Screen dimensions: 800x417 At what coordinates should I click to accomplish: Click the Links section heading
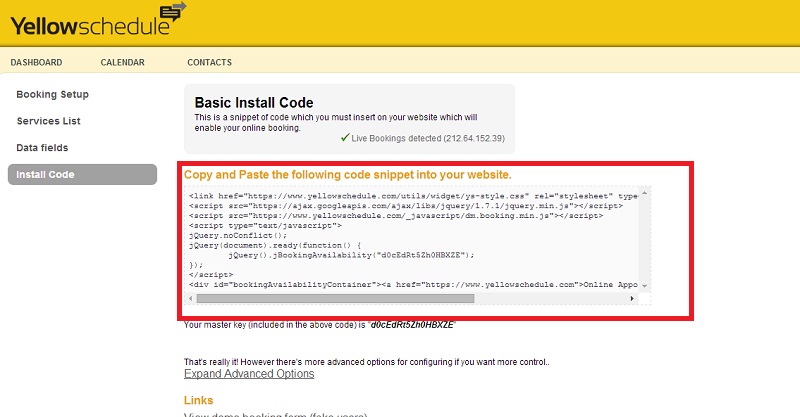click(198, 400)
